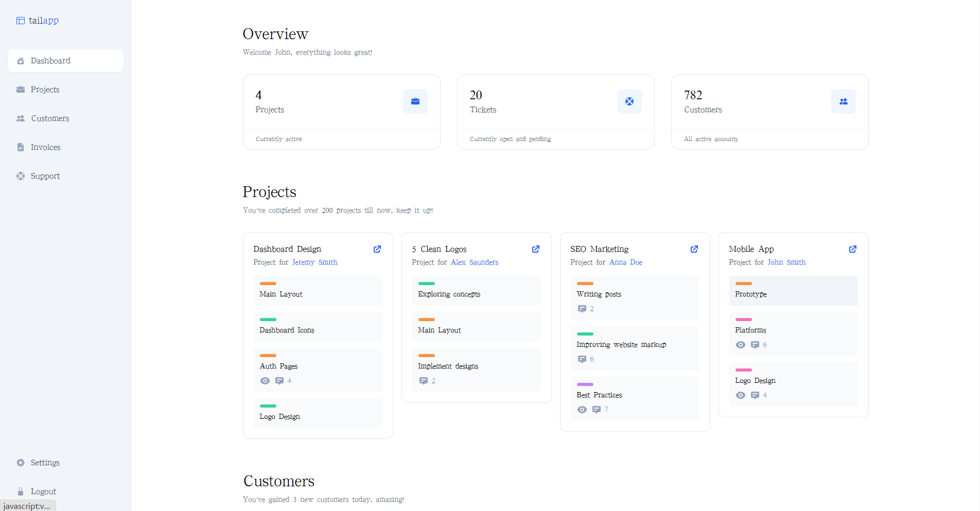Viewport: 980px width, 511px height.
Task: Click the 782 Customers count
Action: (693, 95)
